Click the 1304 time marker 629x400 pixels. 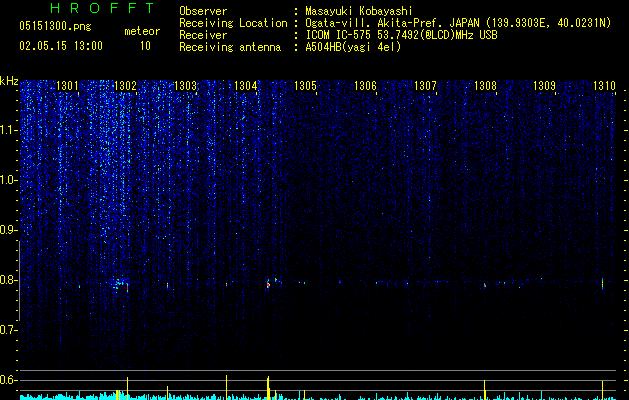246,86
